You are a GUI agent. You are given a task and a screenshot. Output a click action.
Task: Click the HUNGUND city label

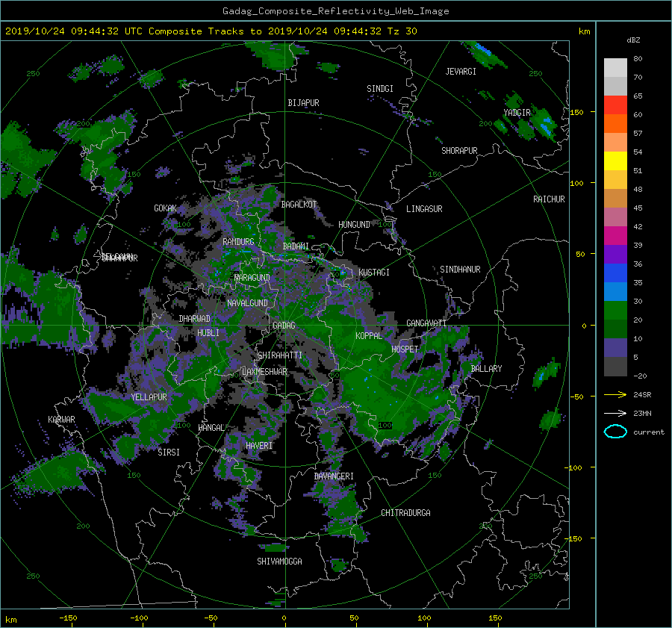click(x=354, y=225)
